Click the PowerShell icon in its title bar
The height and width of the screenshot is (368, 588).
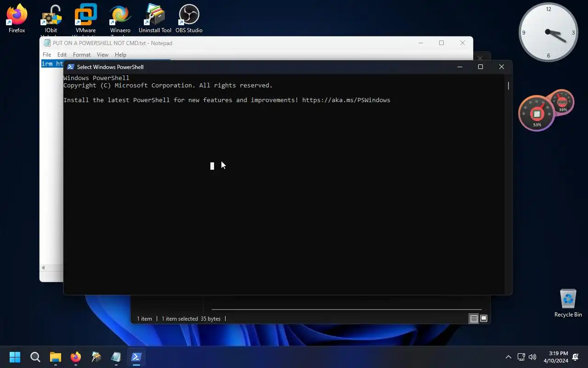(70, 67)
